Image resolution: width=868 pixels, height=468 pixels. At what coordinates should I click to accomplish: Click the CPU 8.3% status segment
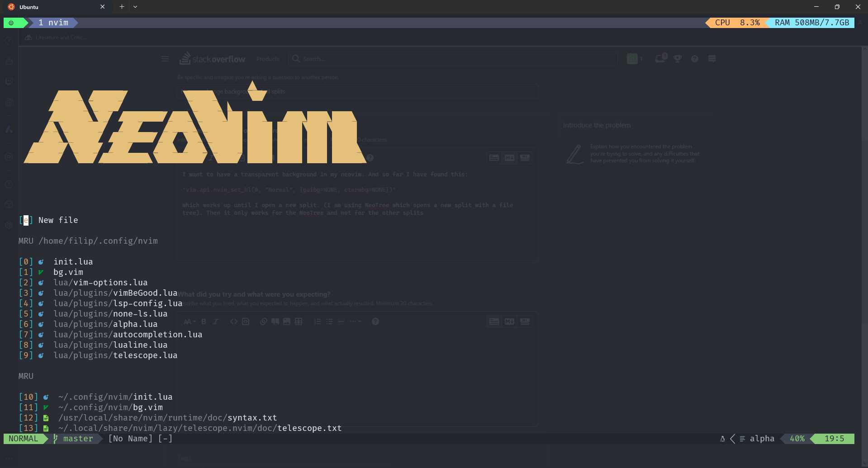click(737, 23)
